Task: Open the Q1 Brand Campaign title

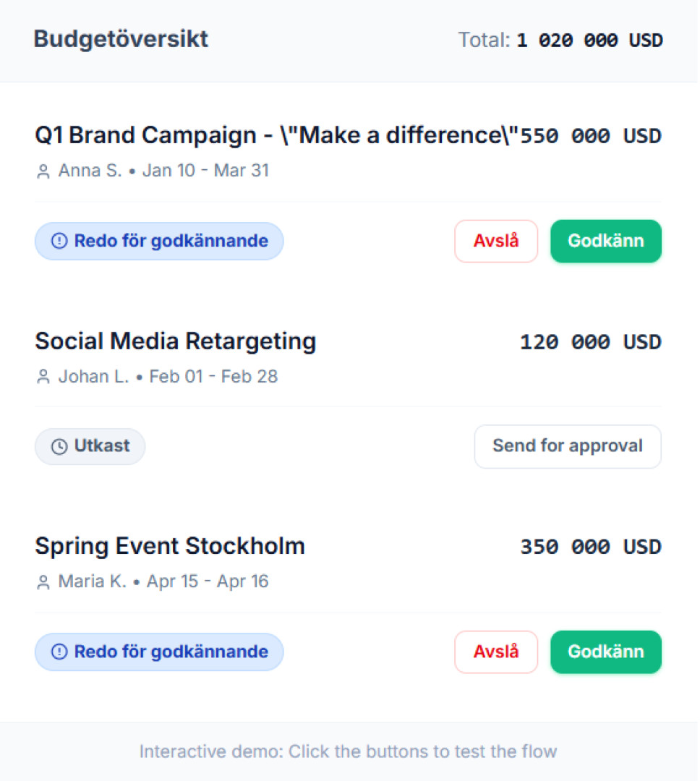Action: (x=276, y=136)
